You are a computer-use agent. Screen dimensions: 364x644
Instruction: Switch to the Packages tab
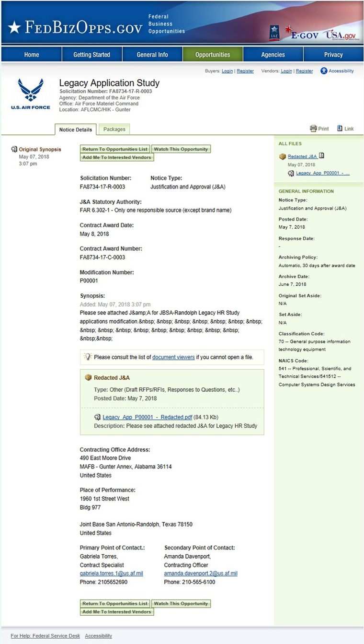coord(114,129)
